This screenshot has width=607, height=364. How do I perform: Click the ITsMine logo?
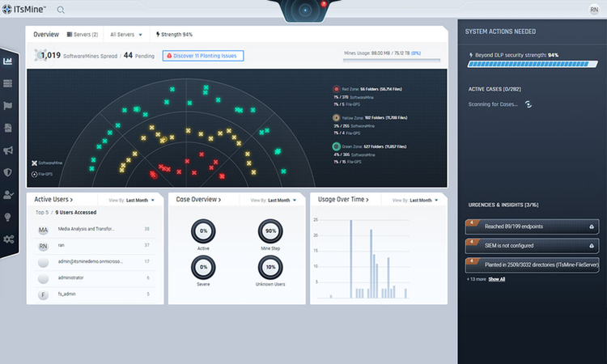[23, 9]
